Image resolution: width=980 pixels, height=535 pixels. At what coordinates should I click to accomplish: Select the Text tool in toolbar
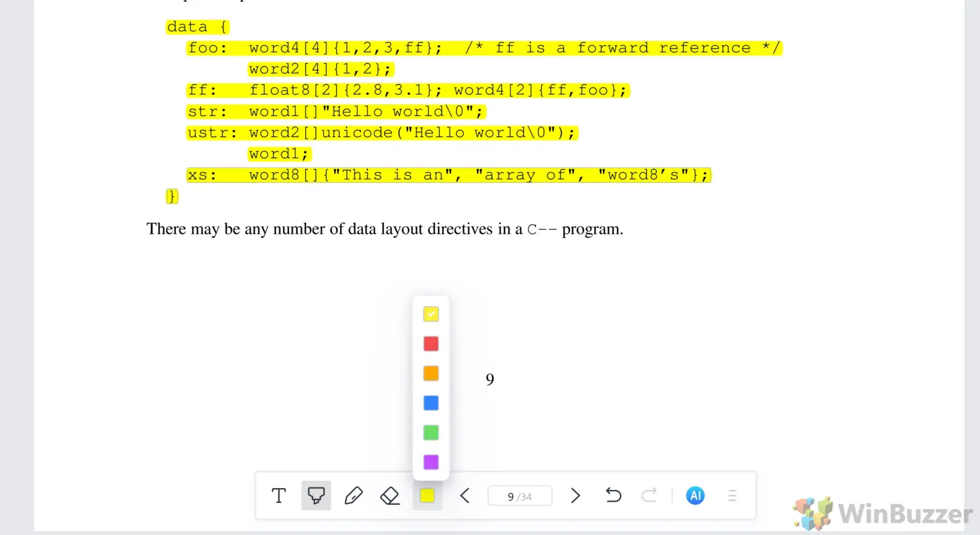[x=279, y=496]
